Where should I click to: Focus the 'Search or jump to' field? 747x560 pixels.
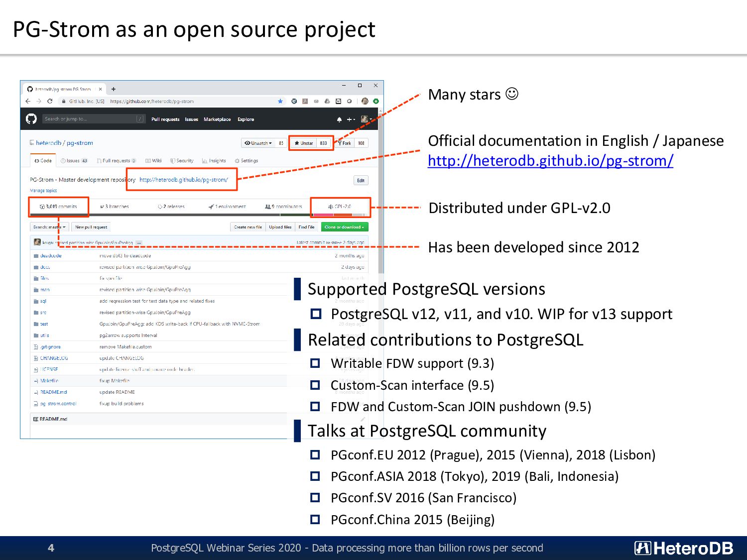coord(93,119)
